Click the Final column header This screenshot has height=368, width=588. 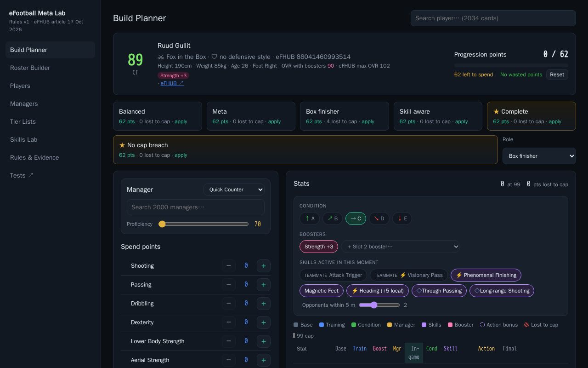tap(510, 349)
